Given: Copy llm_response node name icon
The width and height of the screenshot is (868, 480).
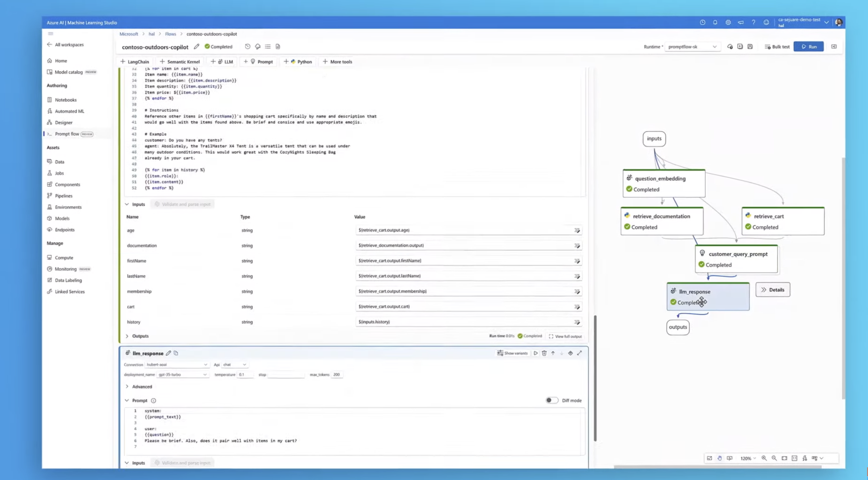Looking at the screenshot, I should 176,353.
